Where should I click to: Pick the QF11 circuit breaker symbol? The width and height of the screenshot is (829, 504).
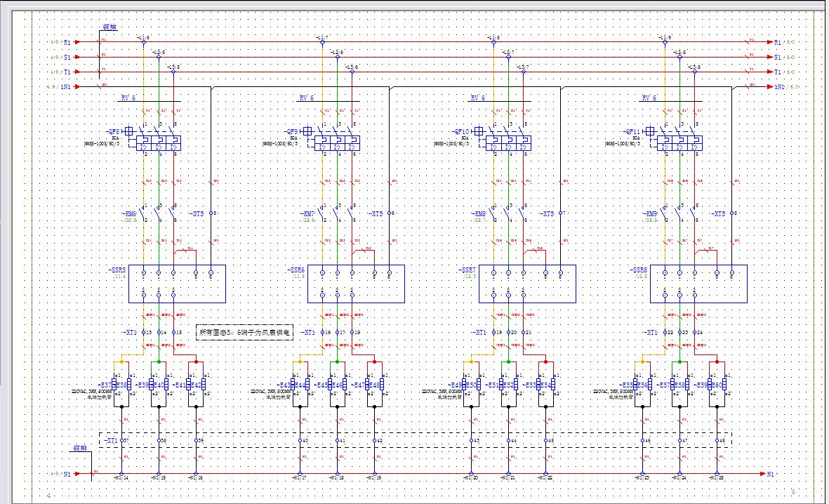pyautogui.click(x=679, y=143)
